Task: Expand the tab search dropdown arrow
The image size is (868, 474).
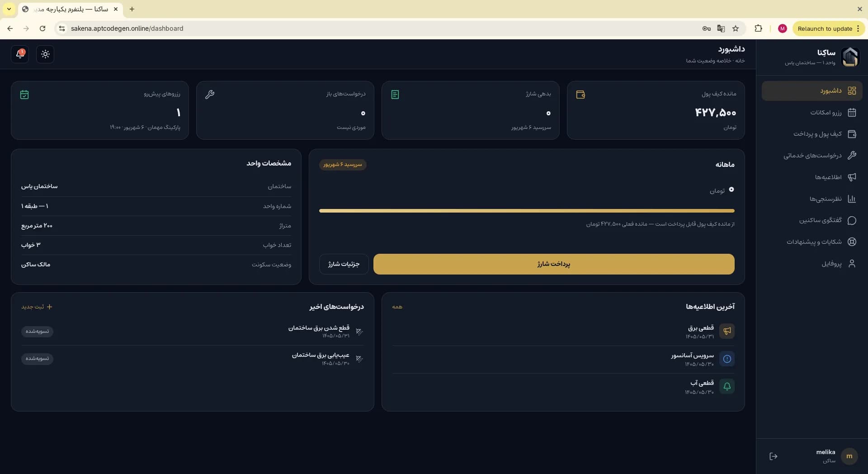Action: (9, 9)
